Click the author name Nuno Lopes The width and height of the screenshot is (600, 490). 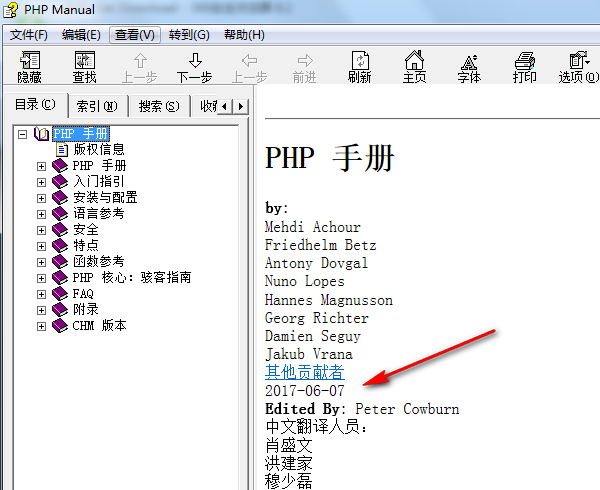[x=305, y=282]
